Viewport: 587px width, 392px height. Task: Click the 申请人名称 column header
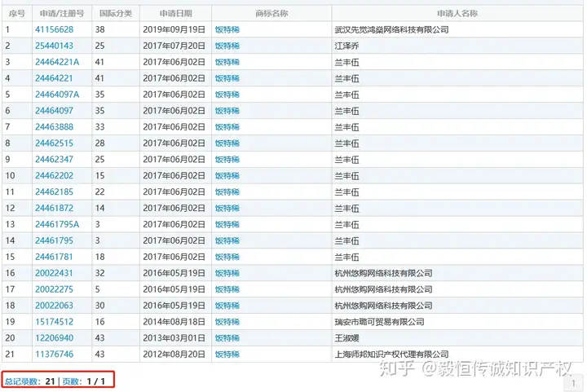click(x=457, y=14)
